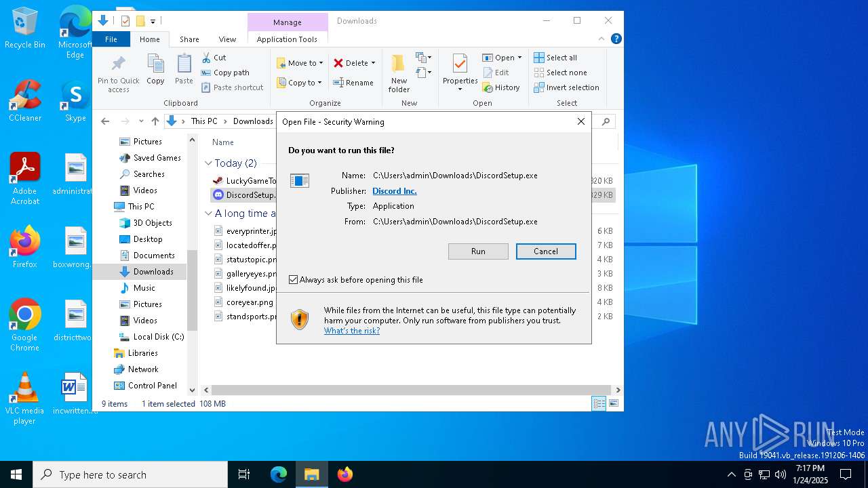Click the New folder icon
The image size is (868, 488).
point(399,73)
